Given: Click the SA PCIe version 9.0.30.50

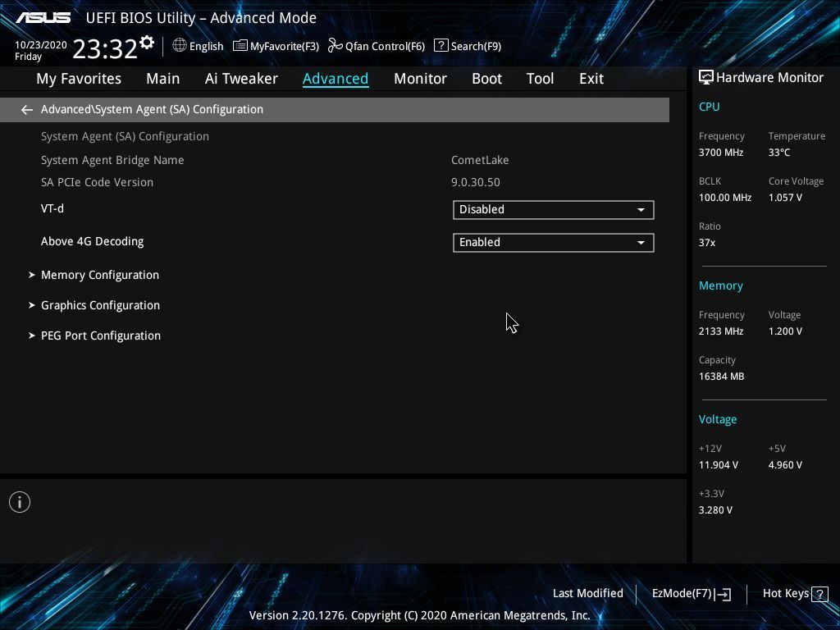Looking at the screenshot, I should click(476, 182).
